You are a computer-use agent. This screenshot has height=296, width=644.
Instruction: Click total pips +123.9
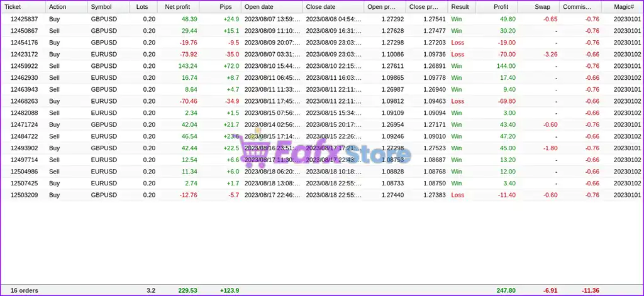(x=230, y=290)
